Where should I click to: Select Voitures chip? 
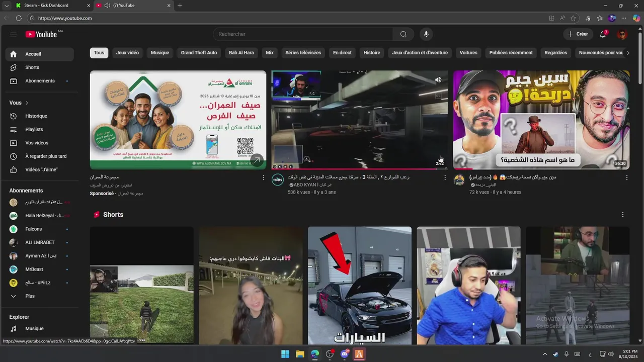click(468, 53)
